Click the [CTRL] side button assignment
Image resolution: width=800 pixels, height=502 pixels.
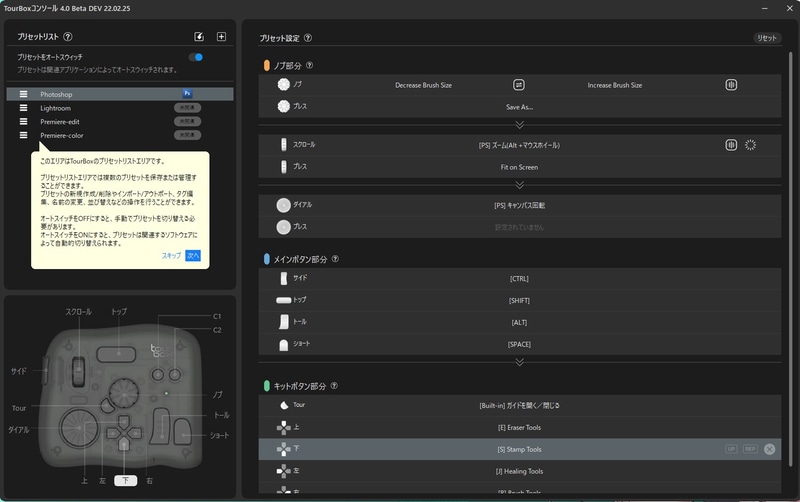tap(519, 279)
